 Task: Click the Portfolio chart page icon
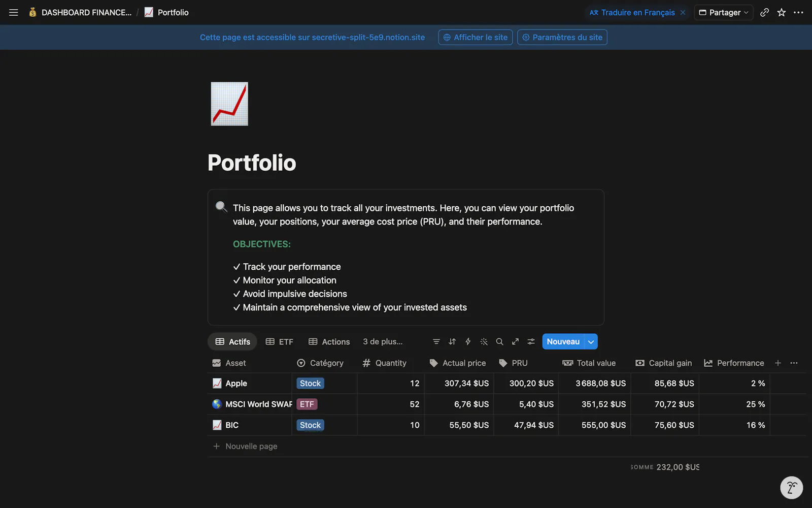coord(229,104)
